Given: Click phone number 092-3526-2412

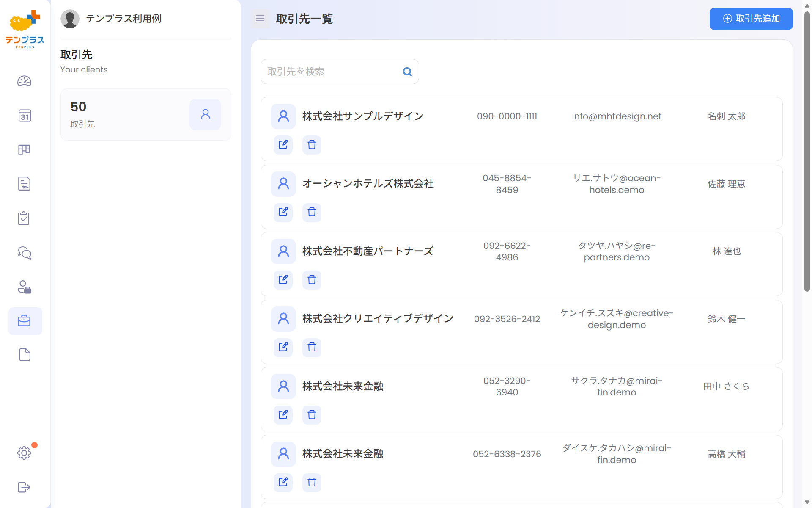Looking at the screenshot, I should click(x=507, y=319).
